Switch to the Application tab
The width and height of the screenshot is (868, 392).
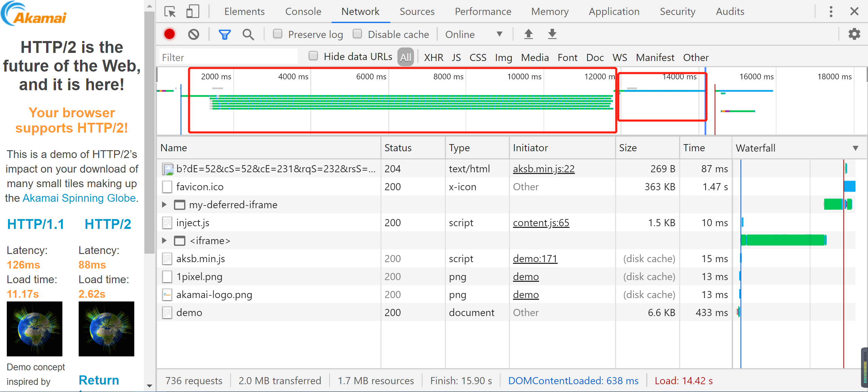coord(614,12)
